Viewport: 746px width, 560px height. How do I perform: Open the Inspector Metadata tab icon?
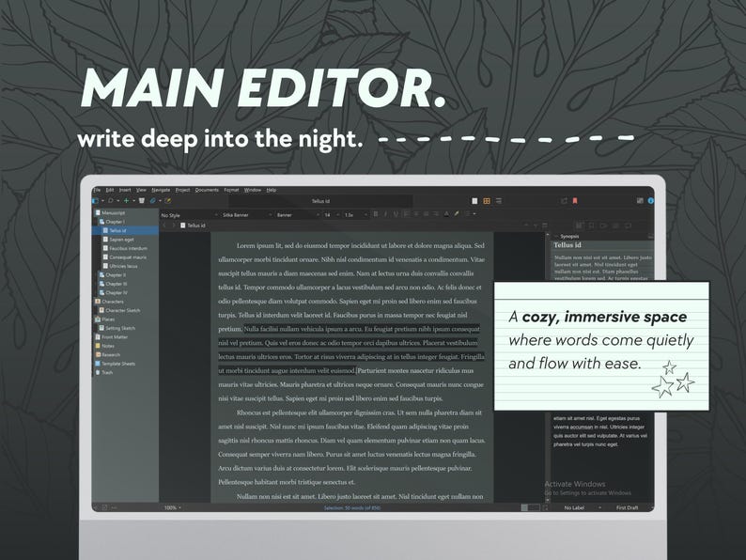[603, 226]
